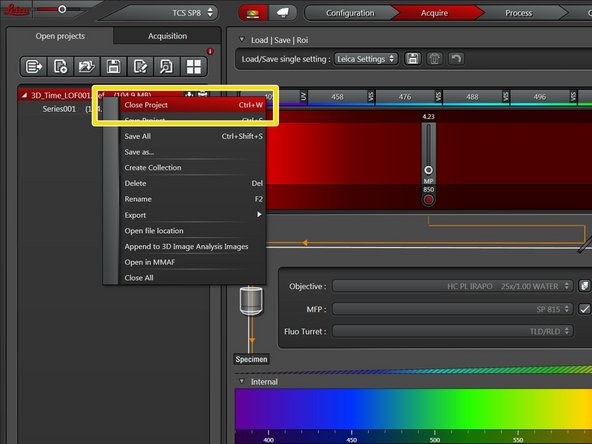Select the camera mode icon button
This screenshot has height=444, width=592.
tap(282, 13)
